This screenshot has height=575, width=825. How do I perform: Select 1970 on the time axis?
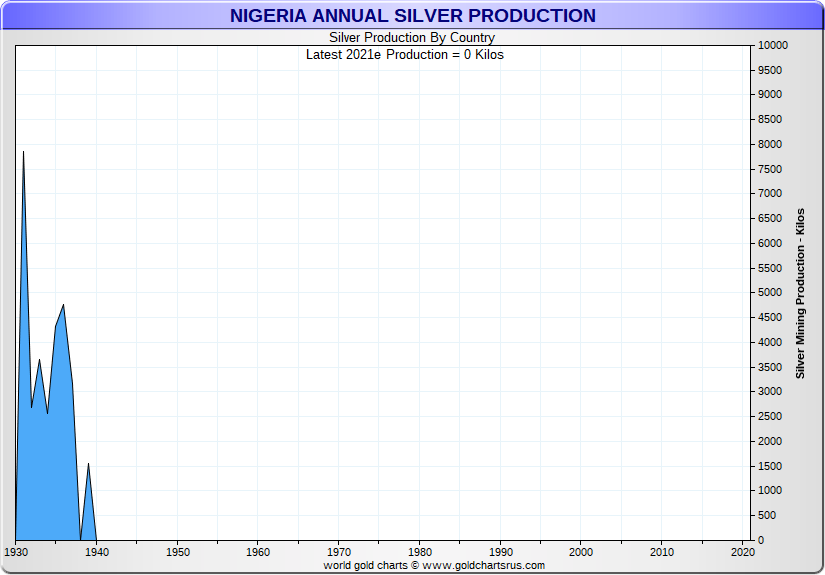(x=339, y=551)
